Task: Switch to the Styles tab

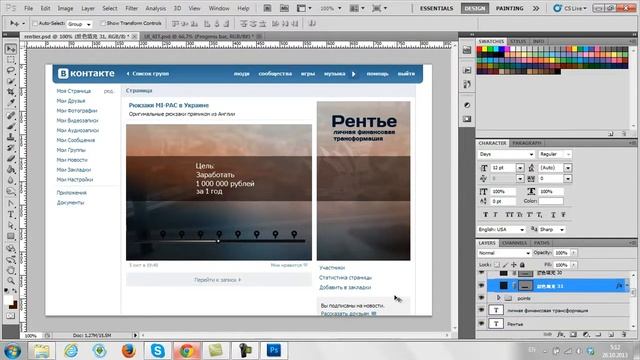Action: click(518, 42)
